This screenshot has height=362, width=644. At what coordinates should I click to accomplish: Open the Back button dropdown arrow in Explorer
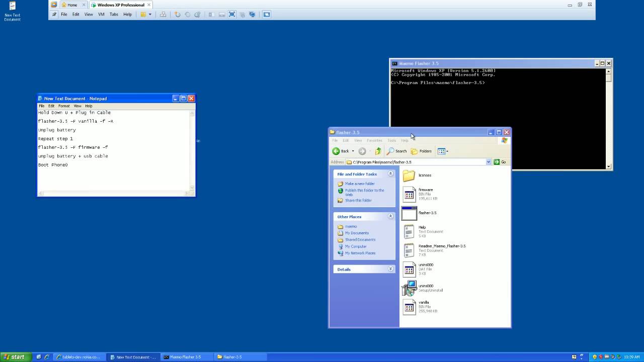click(x=353, y=151)
